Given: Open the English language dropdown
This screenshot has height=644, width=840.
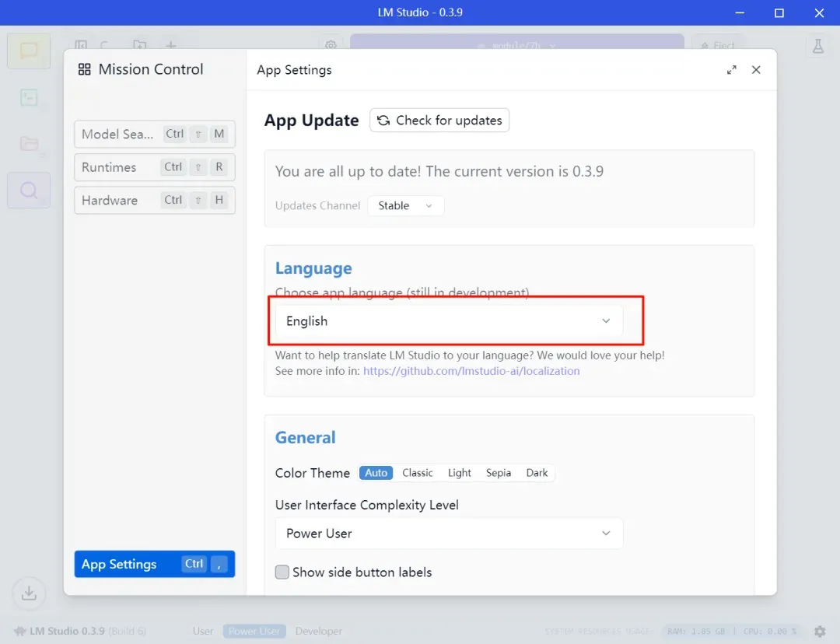Looking at the screenshot, I should pos(449,321).
